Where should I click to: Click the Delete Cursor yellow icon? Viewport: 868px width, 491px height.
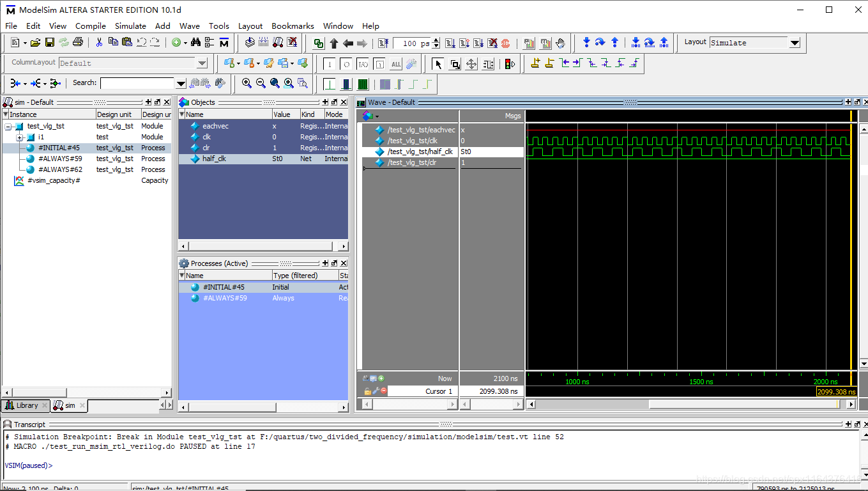[x=550, y=63]
